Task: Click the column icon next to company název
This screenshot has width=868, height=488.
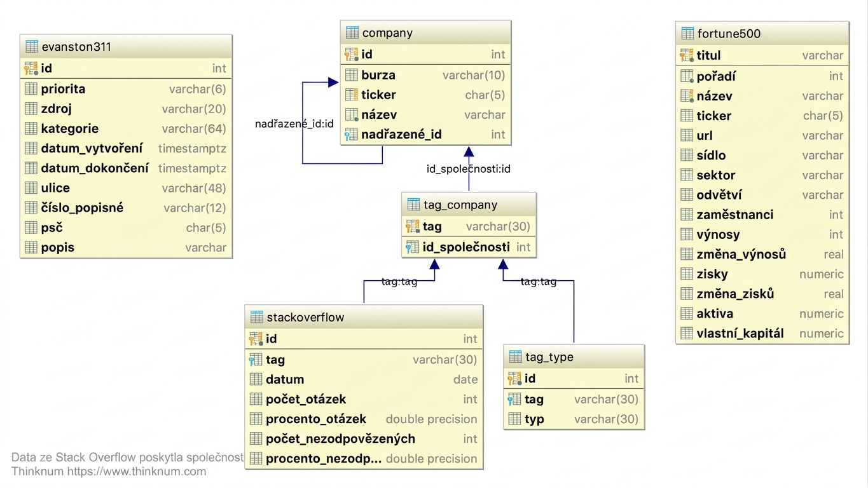Action: [352, 114]
